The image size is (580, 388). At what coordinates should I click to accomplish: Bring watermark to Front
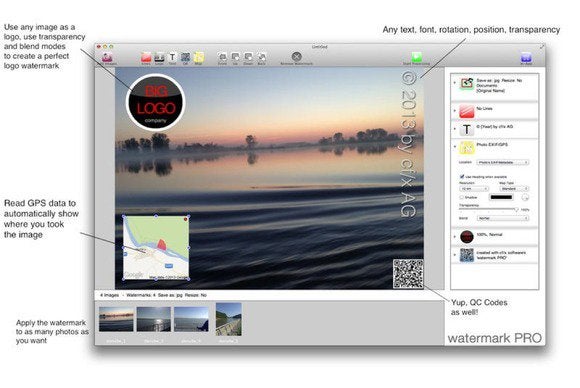coord(222,57)
